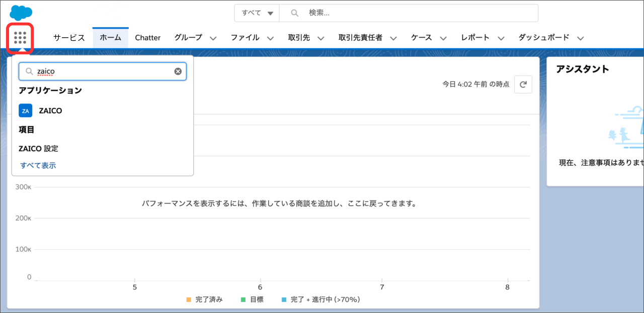This screenshot has height=313, width=644.
Task: Expand the レポート tab chevron
Action: point(501,38)
